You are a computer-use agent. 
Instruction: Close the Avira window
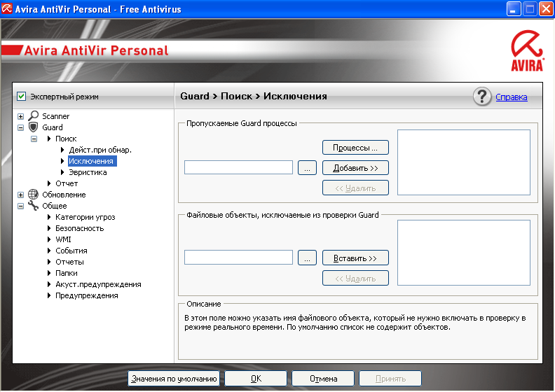coord(546,9)
